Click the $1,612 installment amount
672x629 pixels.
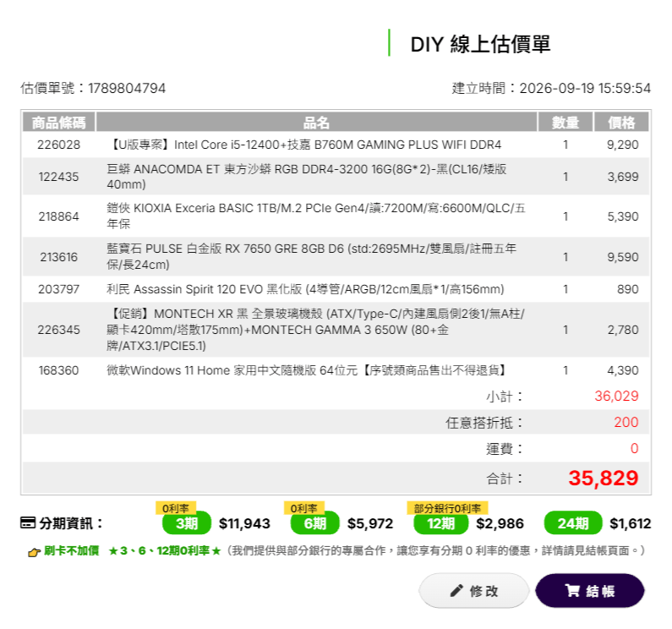630,523
